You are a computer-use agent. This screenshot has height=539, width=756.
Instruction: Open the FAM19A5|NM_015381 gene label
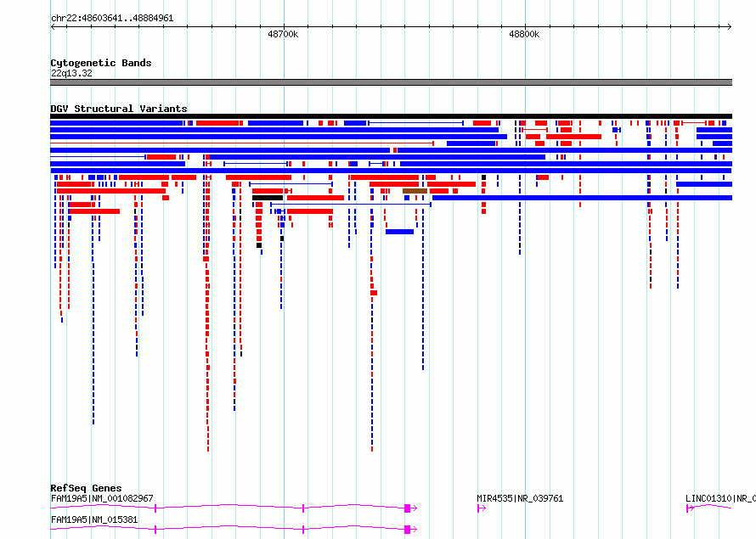[x=94, y=519]
